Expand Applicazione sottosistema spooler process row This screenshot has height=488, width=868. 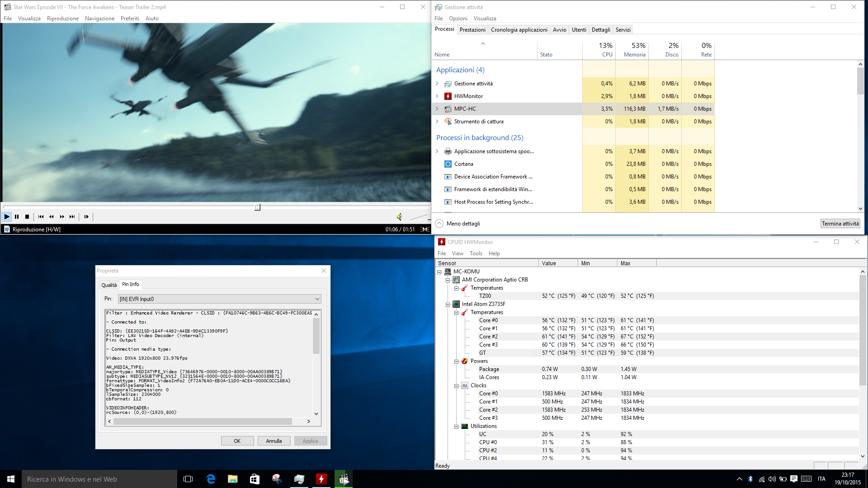point(437,151)
